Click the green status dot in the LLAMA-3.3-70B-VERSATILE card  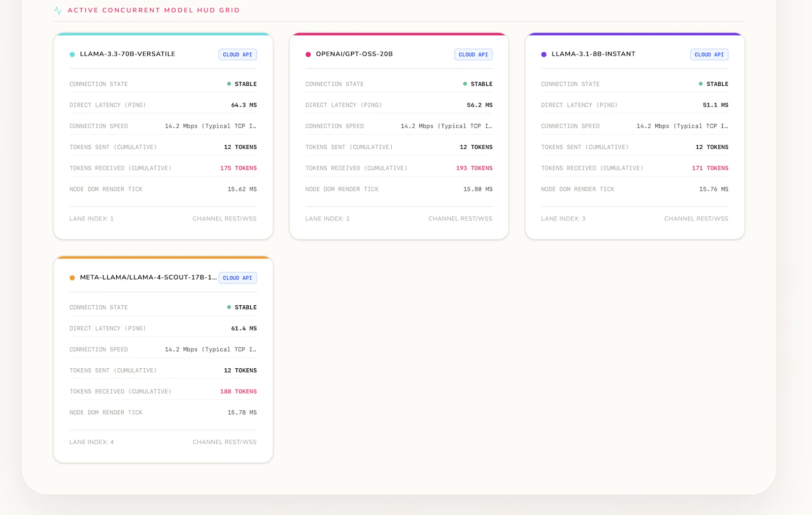click(x=229, y=84)
